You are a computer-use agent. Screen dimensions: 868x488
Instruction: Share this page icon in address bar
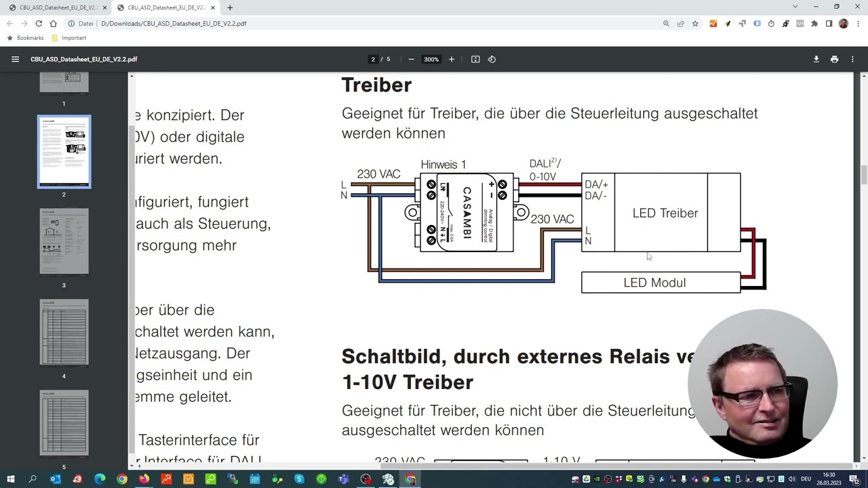(x=681, y=23)
